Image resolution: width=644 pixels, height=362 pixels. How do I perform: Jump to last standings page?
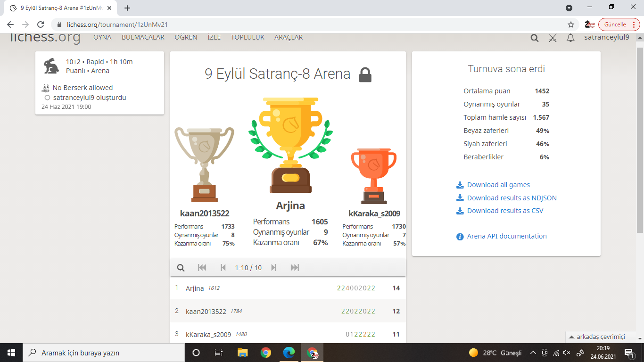295,268
